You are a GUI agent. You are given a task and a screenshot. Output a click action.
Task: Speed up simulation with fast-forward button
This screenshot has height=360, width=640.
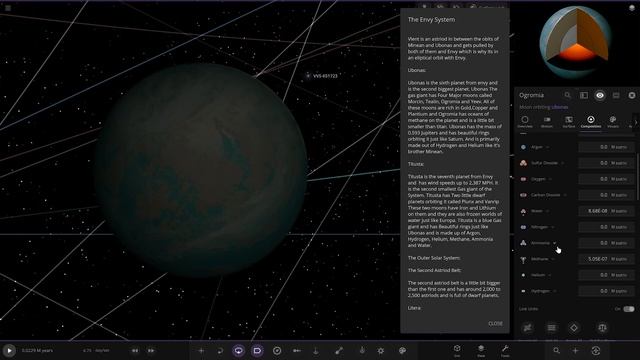click(x=151, y=351)
